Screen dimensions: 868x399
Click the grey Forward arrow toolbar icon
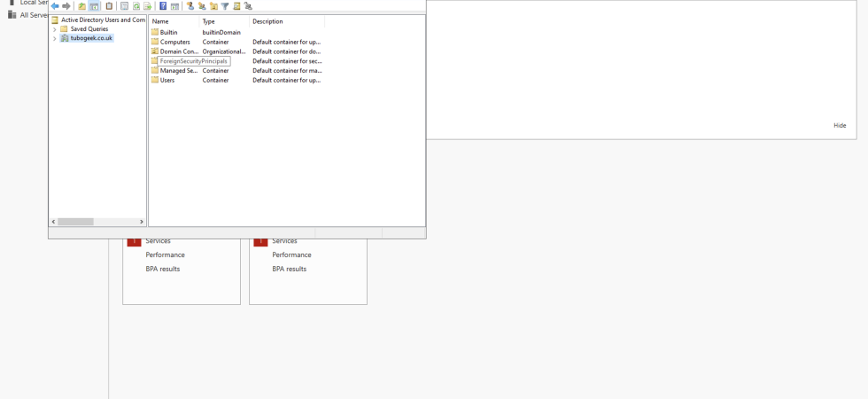coord(66,6)
